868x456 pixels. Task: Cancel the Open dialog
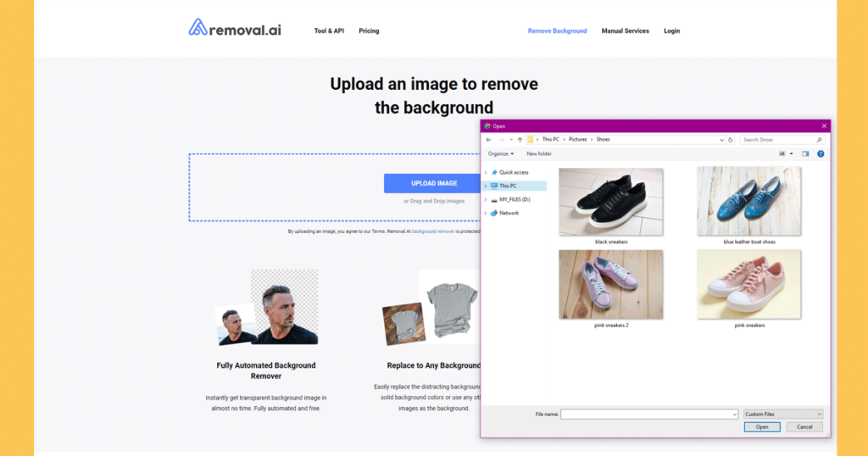[x=804, y=427]
